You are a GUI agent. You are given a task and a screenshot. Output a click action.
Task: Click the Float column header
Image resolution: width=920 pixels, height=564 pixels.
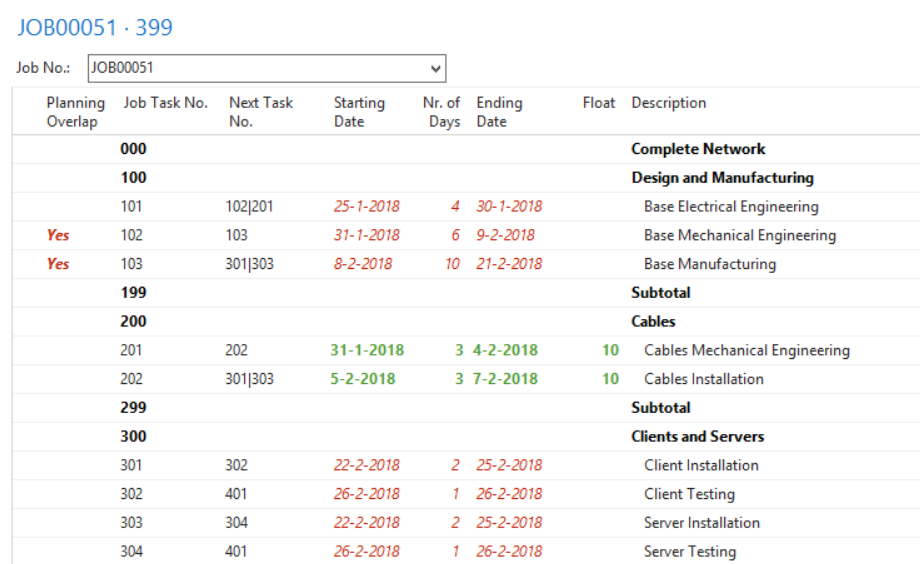coord(598,103)
